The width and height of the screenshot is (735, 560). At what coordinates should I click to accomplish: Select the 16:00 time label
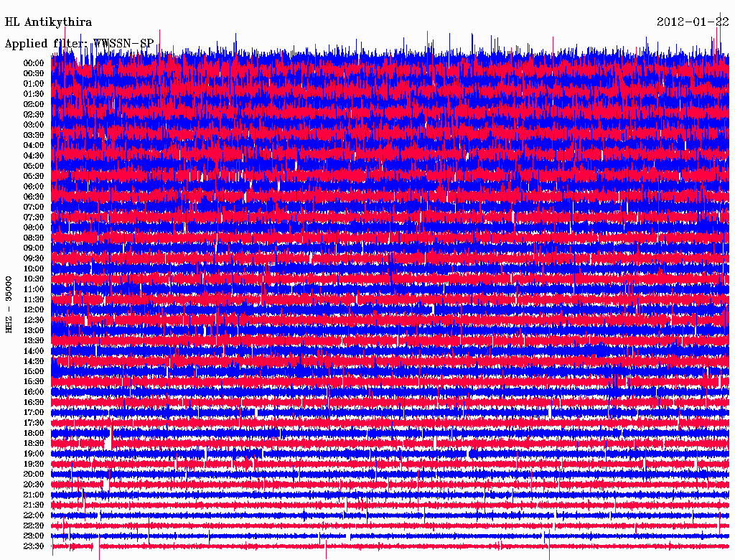[x=34, y=392]
